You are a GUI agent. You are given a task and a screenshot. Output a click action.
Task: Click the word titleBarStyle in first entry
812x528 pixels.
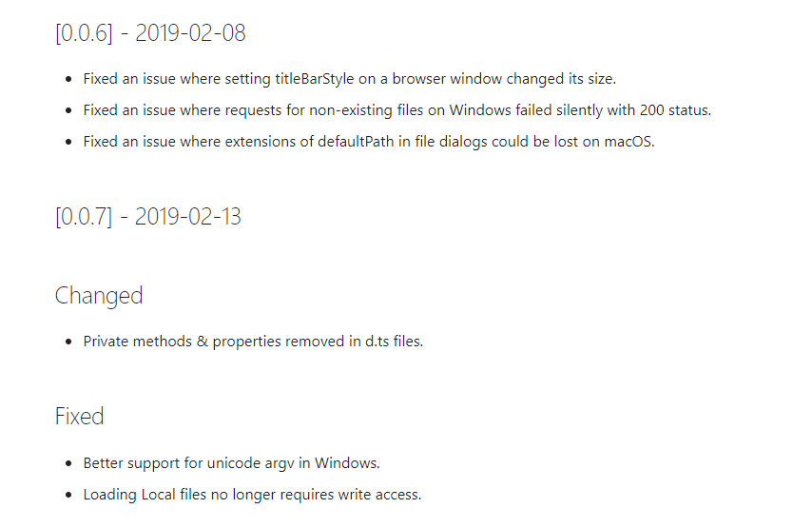click(x=315, y=79)
